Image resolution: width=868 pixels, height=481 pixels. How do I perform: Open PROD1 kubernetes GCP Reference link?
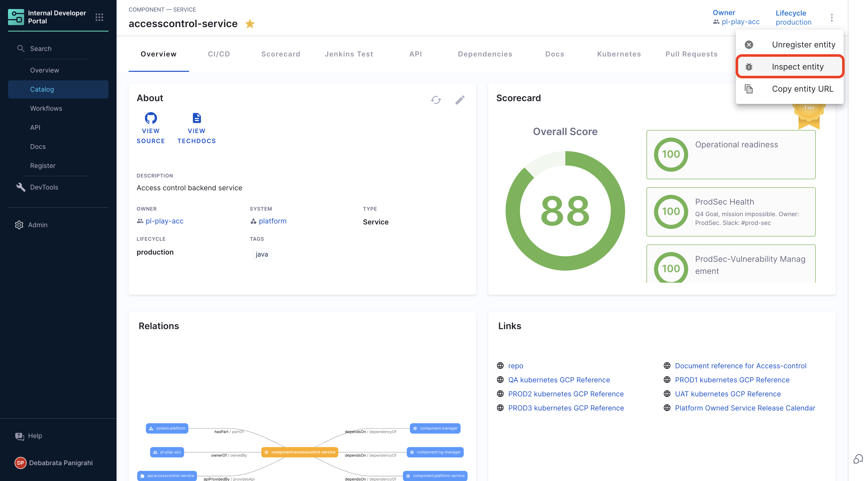[x=732, y=380]
